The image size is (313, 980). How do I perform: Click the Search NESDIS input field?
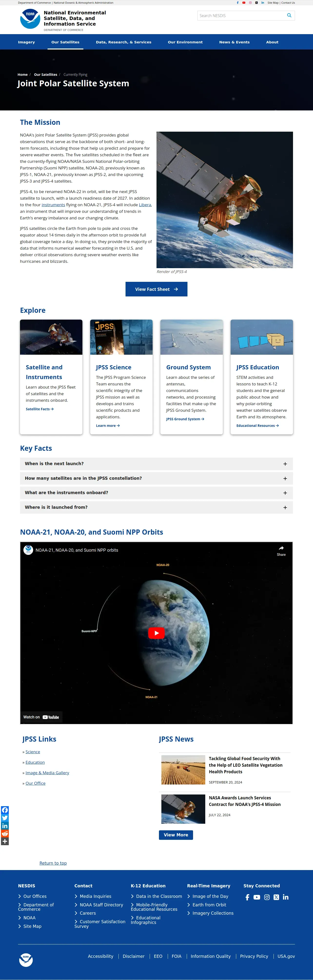242,16
